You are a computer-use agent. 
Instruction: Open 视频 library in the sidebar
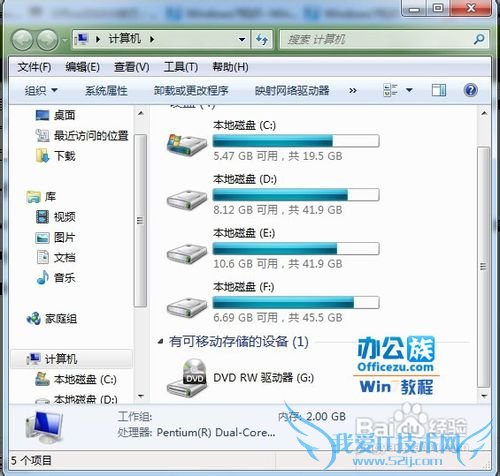point(65,217)
